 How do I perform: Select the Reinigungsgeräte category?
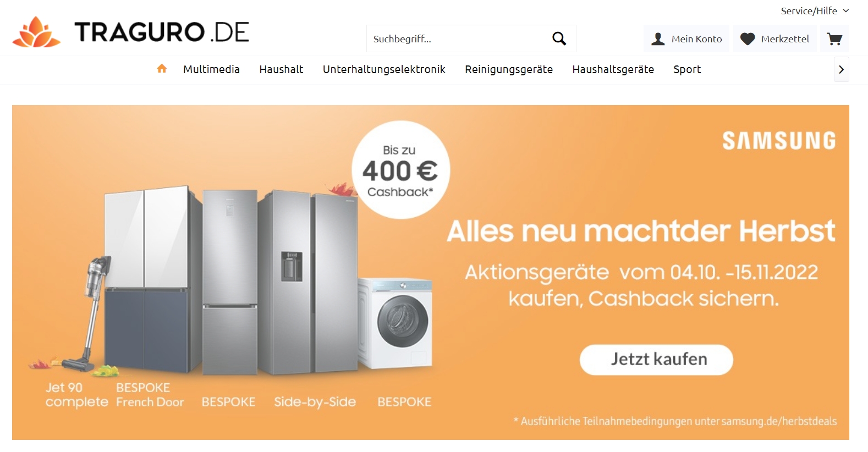[x=509, y=69]
